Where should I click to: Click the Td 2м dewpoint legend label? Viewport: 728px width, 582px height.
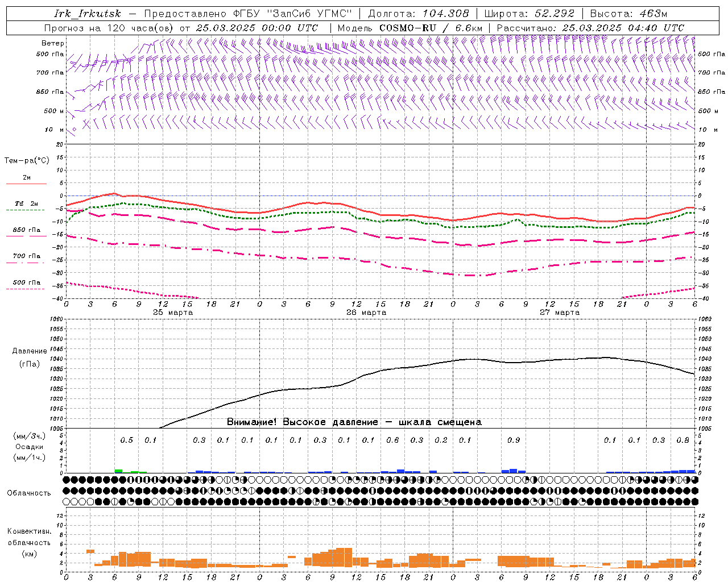pyautogui.click(x=27, y=203)
